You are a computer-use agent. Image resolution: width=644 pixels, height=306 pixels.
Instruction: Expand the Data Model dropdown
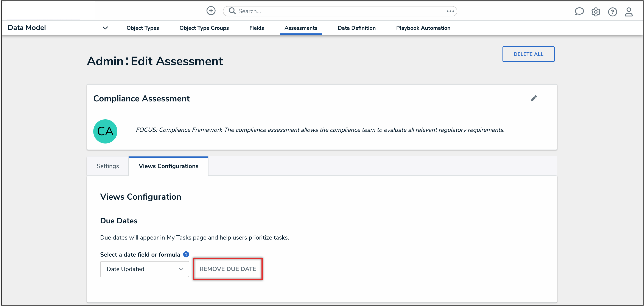[x=105, y=28]
